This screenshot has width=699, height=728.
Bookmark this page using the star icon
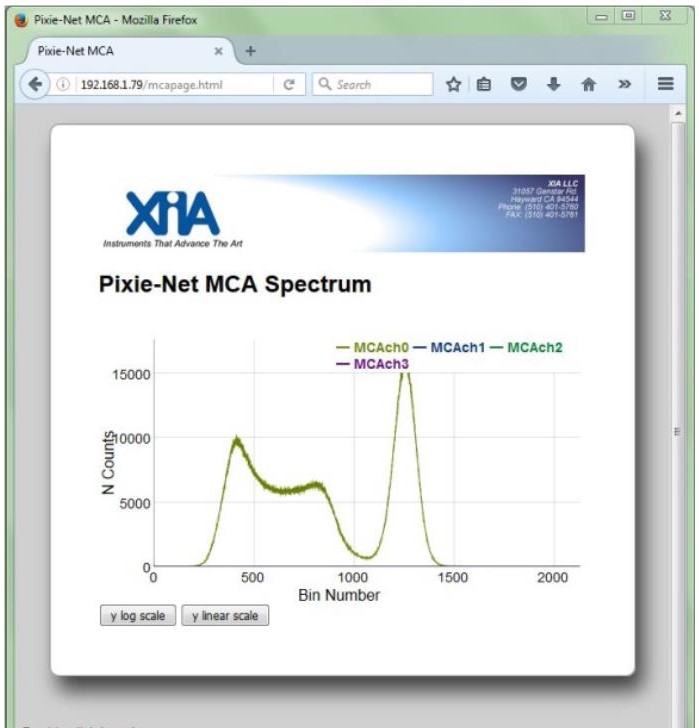pyautogui.click(x=453, y=84)
